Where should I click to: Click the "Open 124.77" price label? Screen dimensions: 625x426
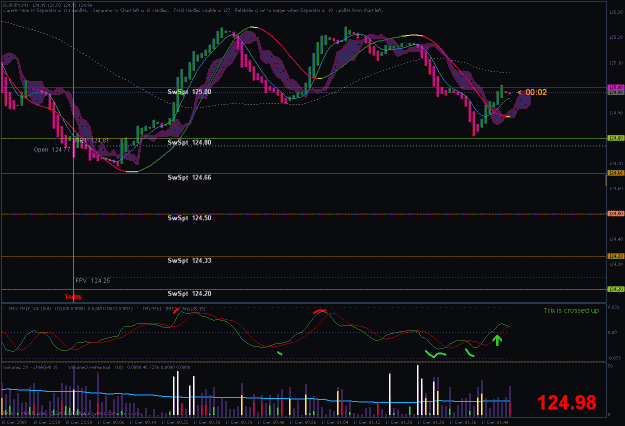52,150
